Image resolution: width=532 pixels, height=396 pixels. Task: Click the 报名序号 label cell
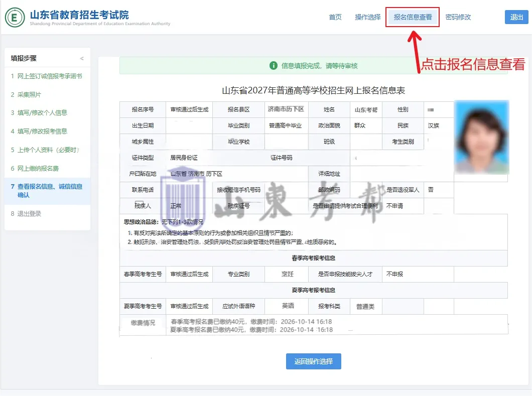tap(143, 109)
